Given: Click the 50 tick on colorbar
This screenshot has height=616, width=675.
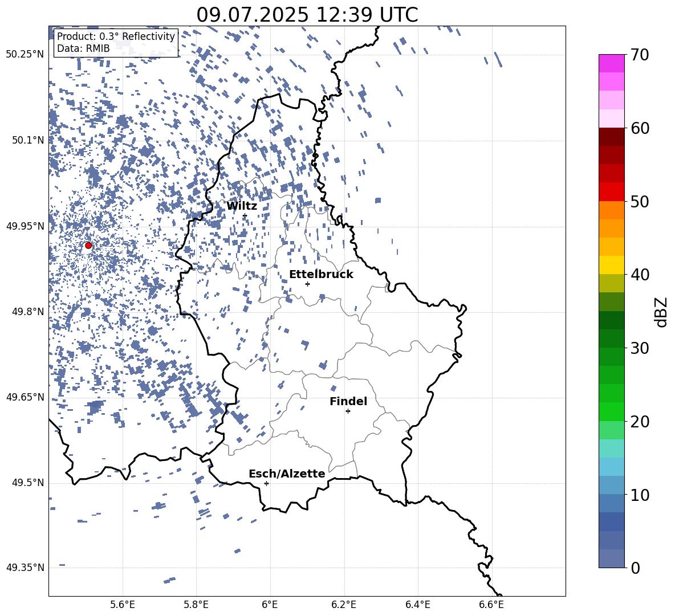Looking at the screenshot, I should click(640, 202).
